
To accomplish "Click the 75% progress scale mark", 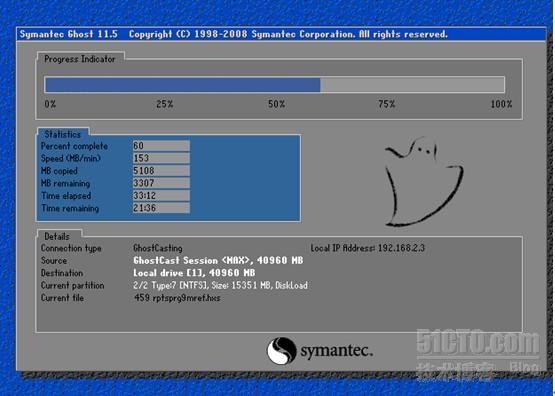I will click(x=387, y=104).
